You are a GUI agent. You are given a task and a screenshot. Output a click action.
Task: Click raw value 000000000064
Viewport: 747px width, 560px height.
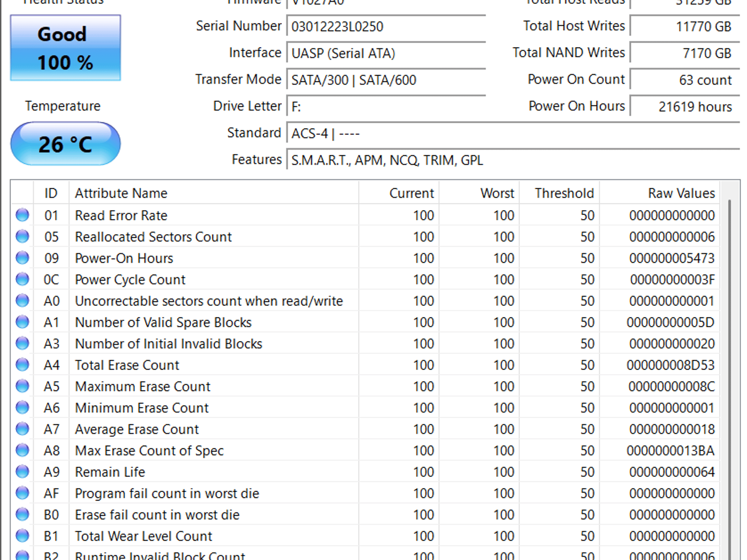(672, 472)
